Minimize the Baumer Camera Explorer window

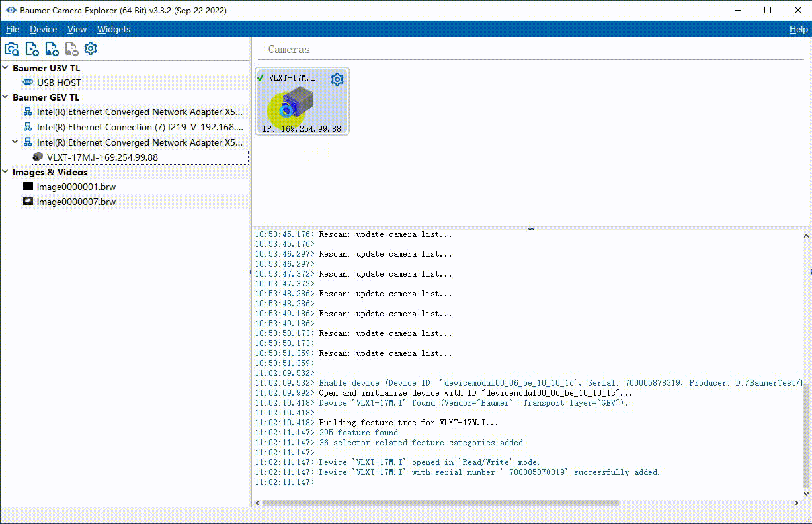[x=737, y=10]
